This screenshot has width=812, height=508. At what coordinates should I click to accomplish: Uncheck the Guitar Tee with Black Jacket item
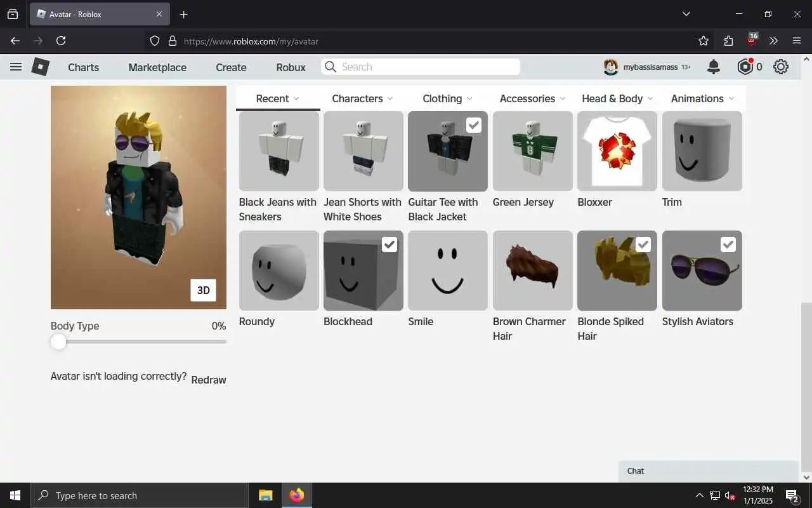tap(474, 125)
